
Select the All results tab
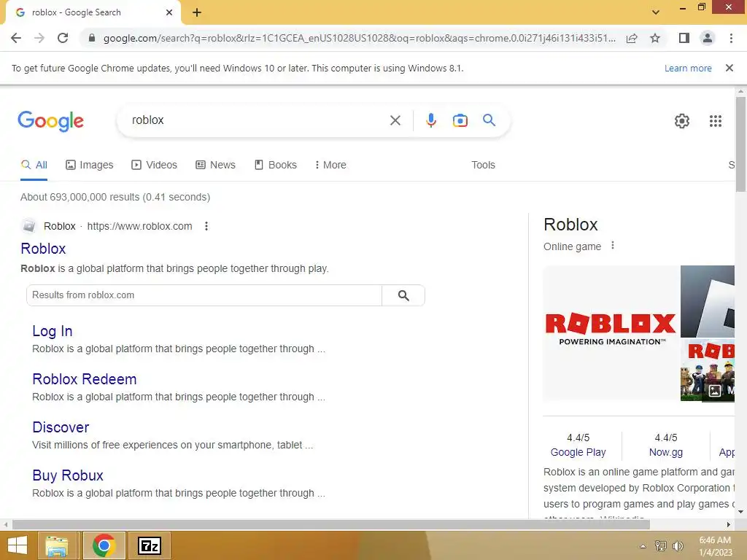pos(34,166)
